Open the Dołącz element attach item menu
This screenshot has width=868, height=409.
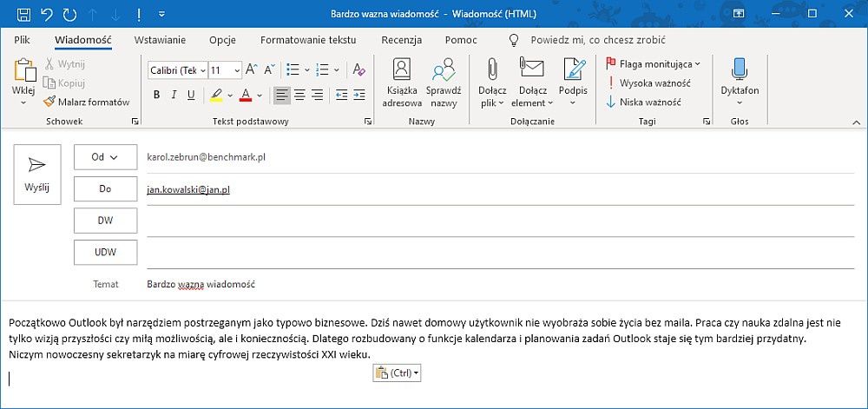point(532,83)
